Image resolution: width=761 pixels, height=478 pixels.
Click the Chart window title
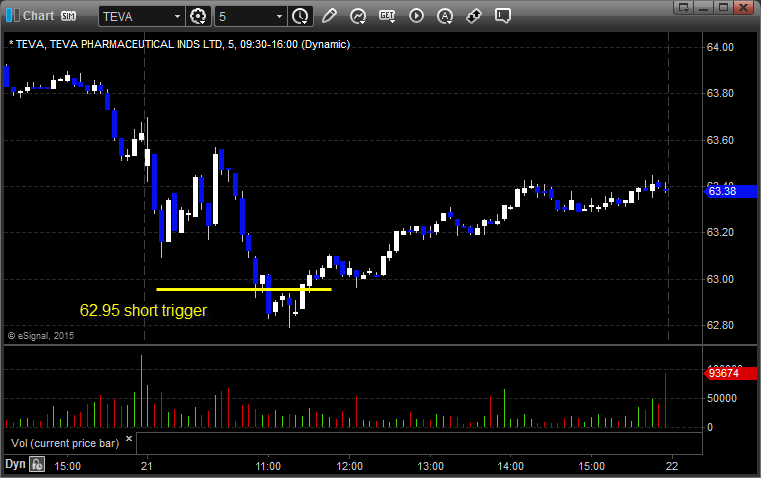(38, 16)
